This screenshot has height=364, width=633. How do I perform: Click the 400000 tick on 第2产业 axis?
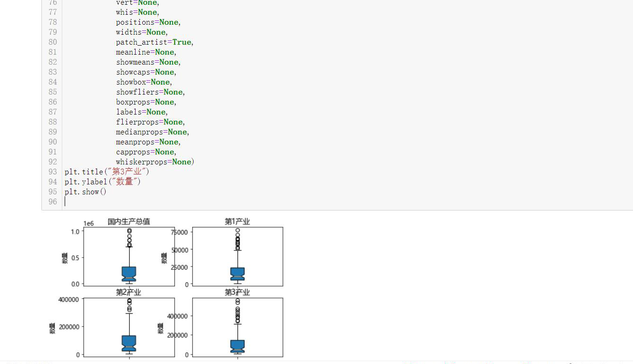[x=69, y=299]
